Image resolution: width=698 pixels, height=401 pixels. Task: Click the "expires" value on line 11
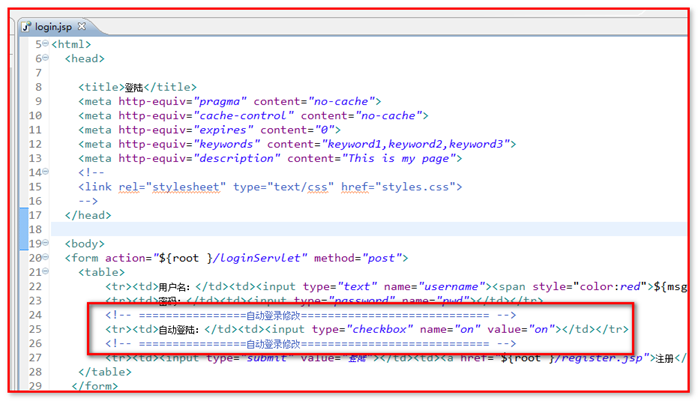(x=223, y=130)
